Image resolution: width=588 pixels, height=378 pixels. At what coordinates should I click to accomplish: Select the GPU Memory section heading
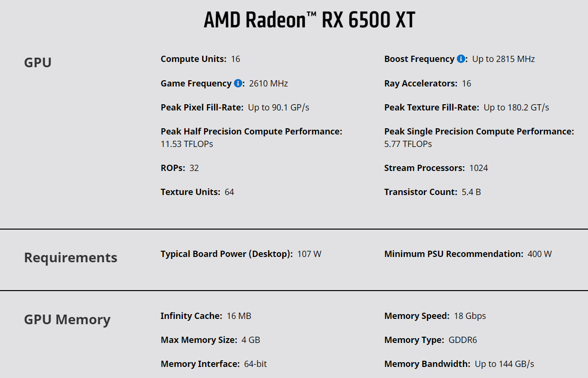[x=67, y=319]
